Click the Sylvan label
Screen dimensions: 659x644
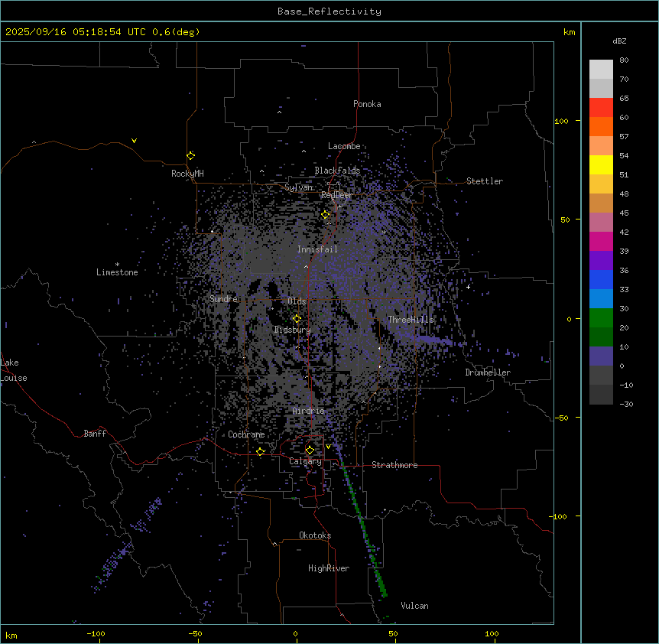click(298, 187)
